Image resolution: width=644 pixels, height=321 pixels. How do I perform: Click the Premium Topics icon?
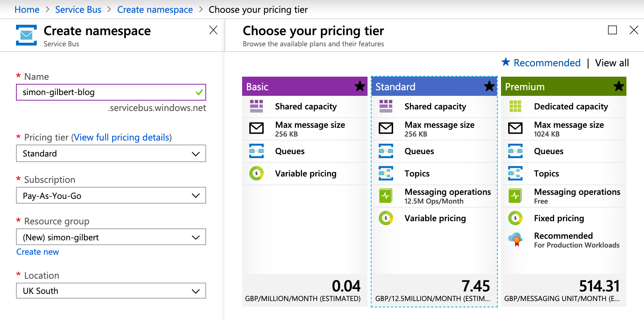click(x=515, y=173)
